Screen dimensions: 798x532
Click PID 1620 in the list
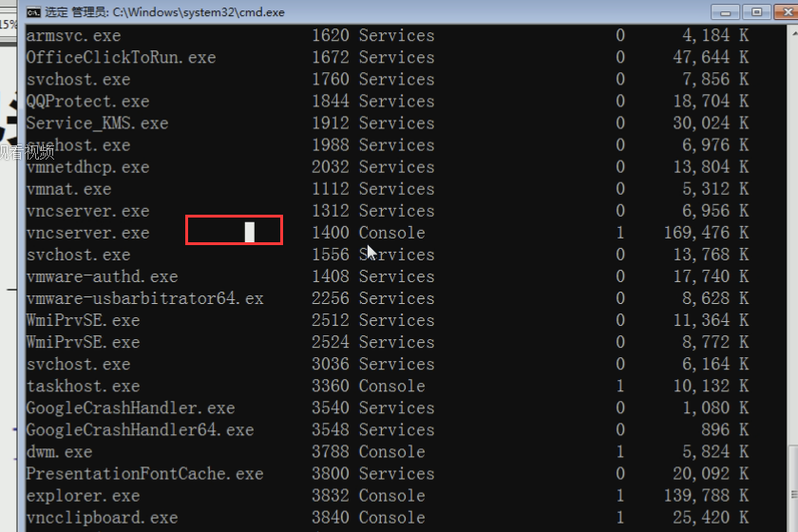(x=331, y=36)
